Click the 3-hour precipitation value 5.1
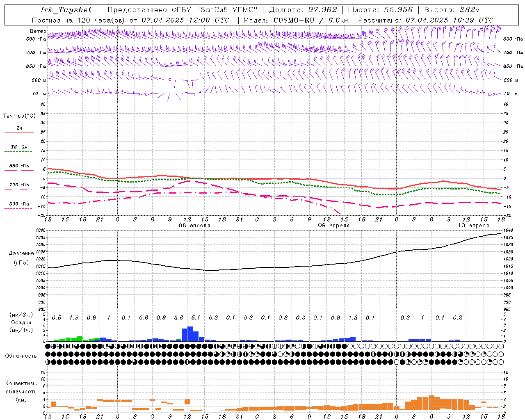525x420 pixels. (196, 317)
